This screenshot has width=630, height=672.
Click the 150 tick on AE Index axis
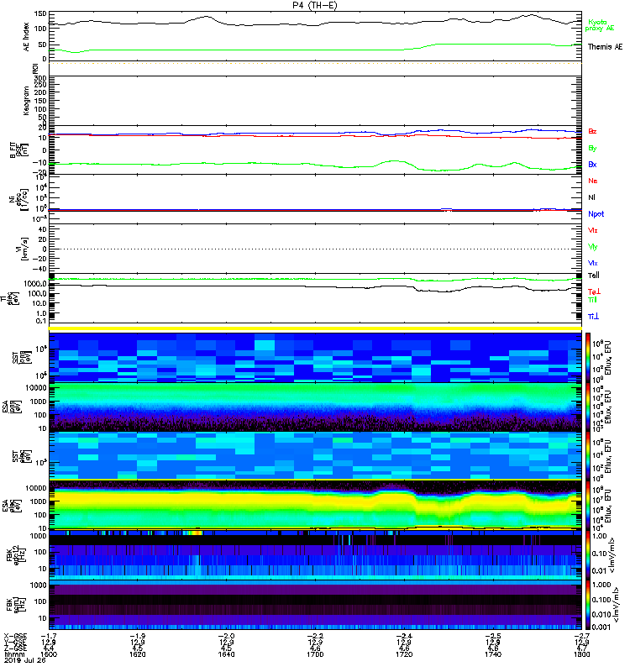(40, 13)
